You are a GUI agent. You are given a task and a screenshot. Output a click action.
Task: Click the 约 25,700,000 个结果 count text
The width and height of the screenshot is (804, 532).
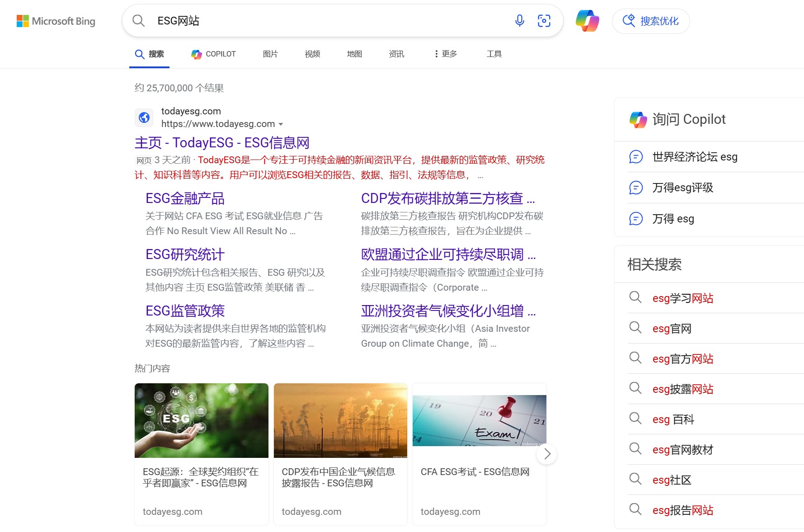(x=179, y=88)
